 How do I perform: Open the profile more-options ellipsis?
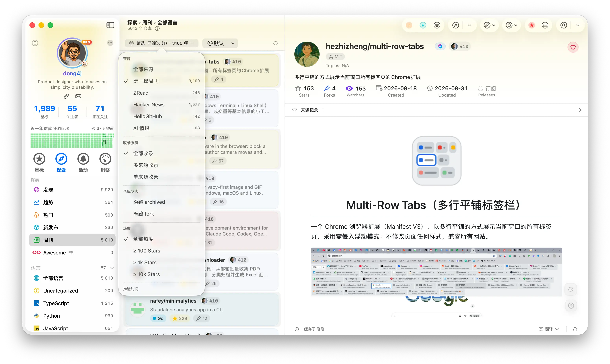[110, 43]
